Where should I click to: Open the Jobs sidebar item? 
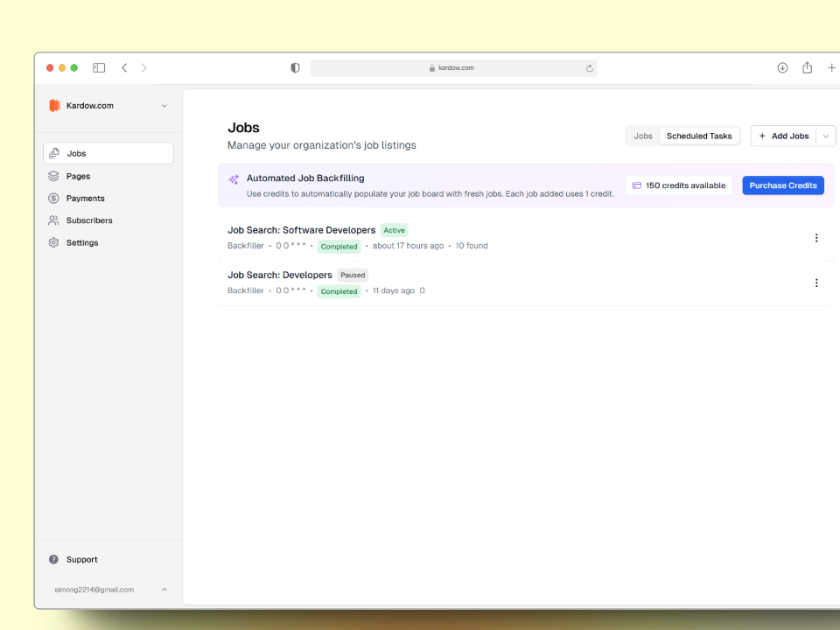pyautogui.click(x=108, y=153)
